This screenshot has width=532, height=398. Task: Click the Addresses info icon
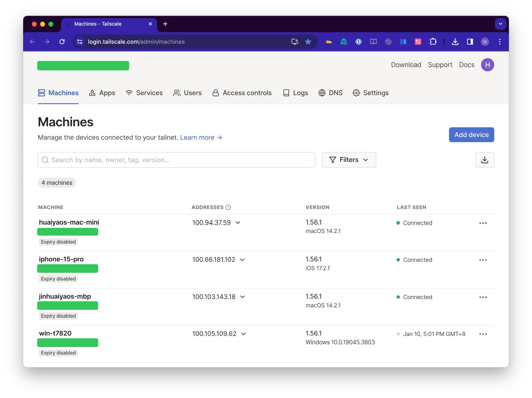pyautogui.click(x=228, y=207)
